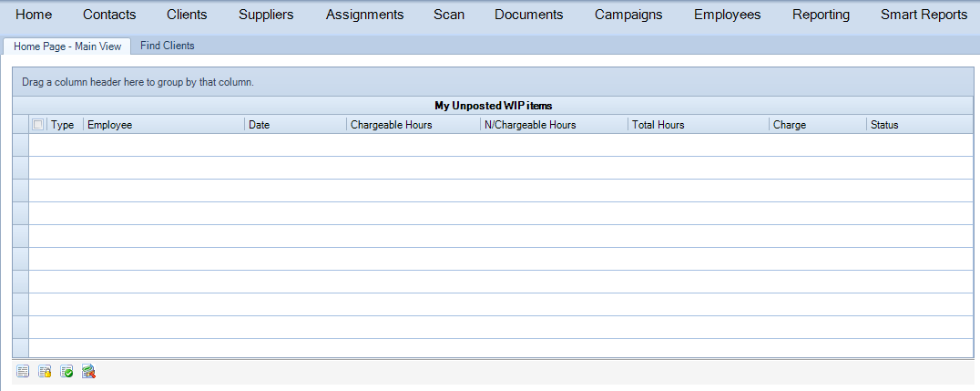980x391 pixels.
Task: Open the Smart Reports menu
Action: pyautogui.click(x=924, y=15)
